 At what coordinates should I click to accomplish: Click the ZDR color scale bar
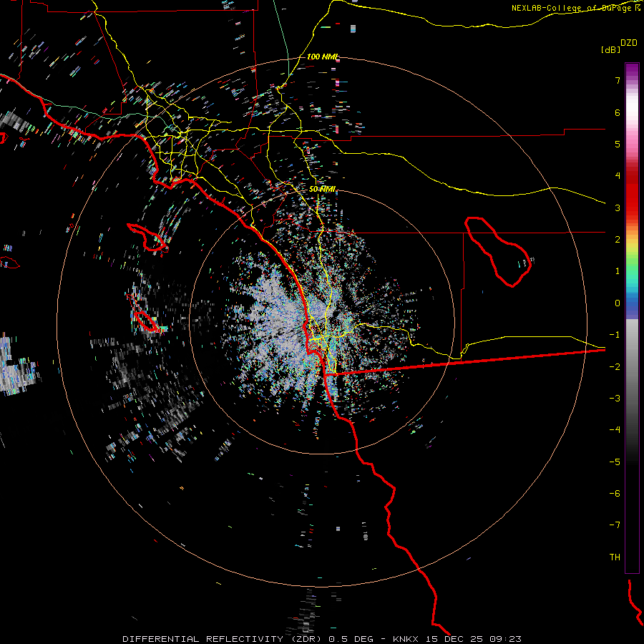pyautogui.click(x=632, y=318)
